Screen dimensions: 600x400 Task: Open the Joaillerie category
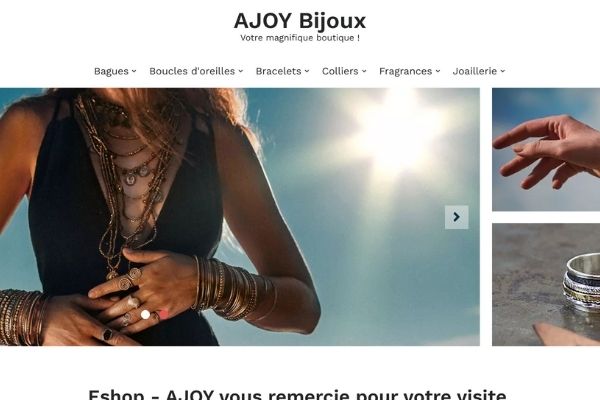point(475,71)
